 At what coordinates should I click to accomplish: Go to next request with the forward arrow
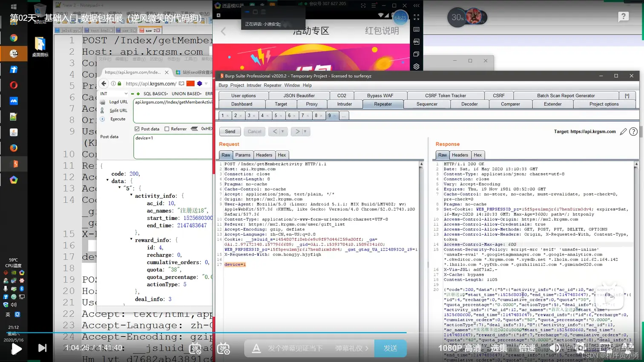tap(297, 131)
